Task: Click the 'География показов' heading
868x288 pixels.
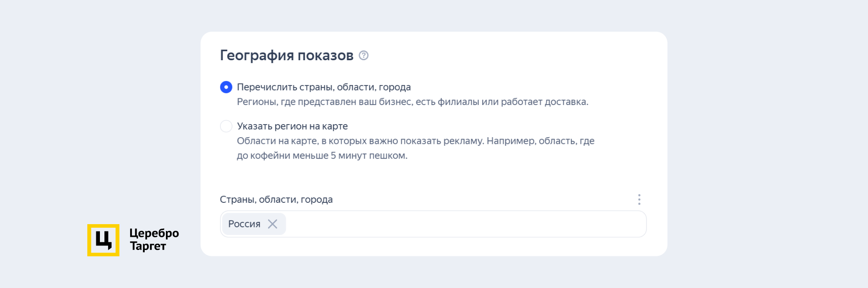Action: [286, 55]
